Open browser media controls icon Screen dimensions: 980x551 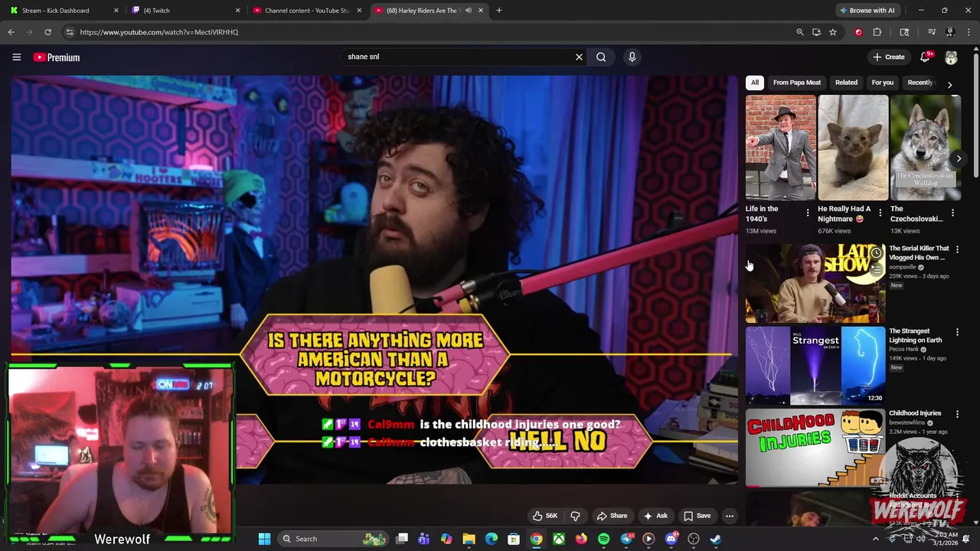932,32
